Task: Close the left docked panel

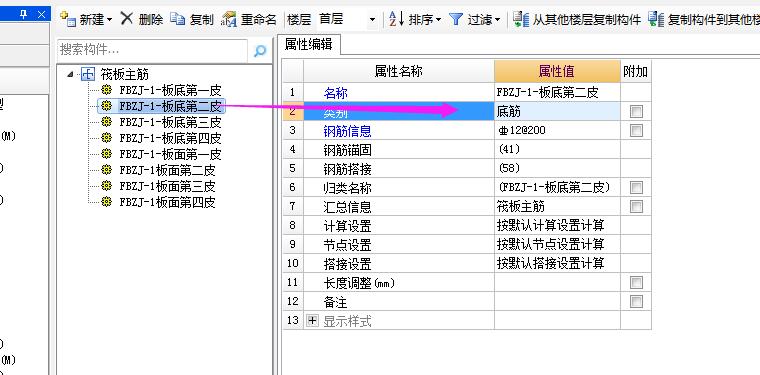Action: (x=41, y=15)
